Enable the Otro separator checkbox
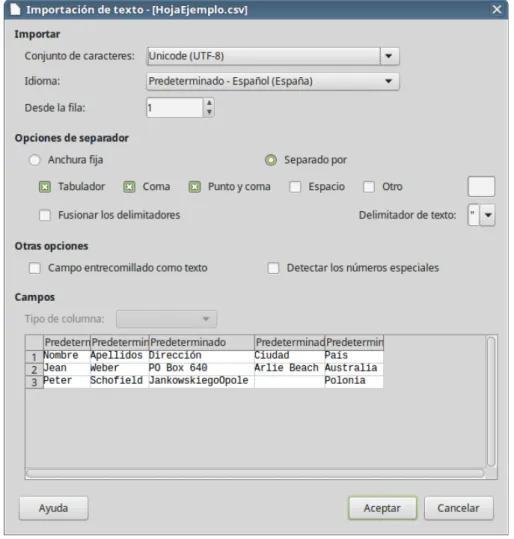This screenshot has width=514, height=539. pyautogui.click(x=369, y=187)
